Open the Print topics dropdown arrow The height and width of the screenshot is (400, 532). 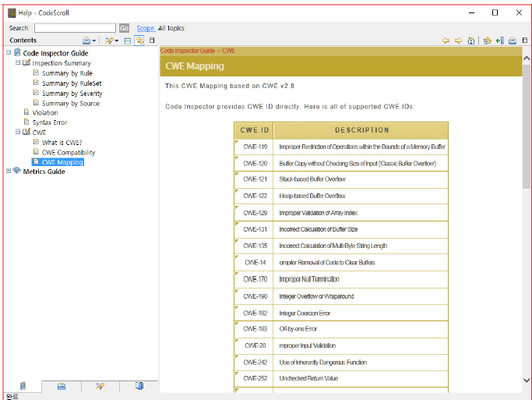pyautogui.click(x=94, y=41)
